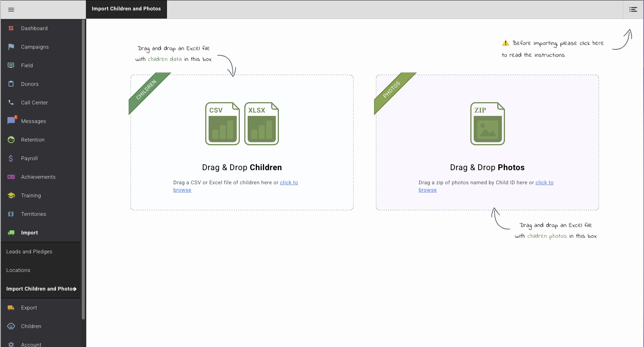This screenshot has width=644, height=347.
Task: Click the Drag & Drop Children heading
Action: coord(242,168)
